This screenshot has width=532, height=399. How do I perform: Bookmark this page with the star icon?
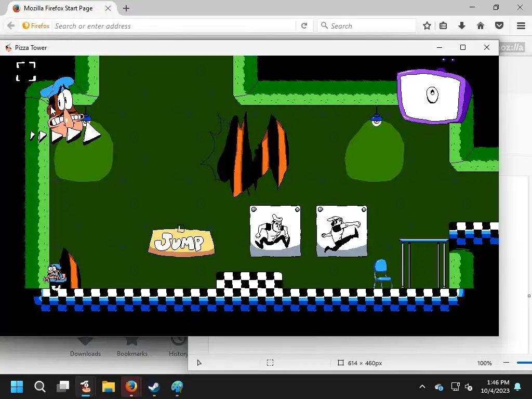427,26
